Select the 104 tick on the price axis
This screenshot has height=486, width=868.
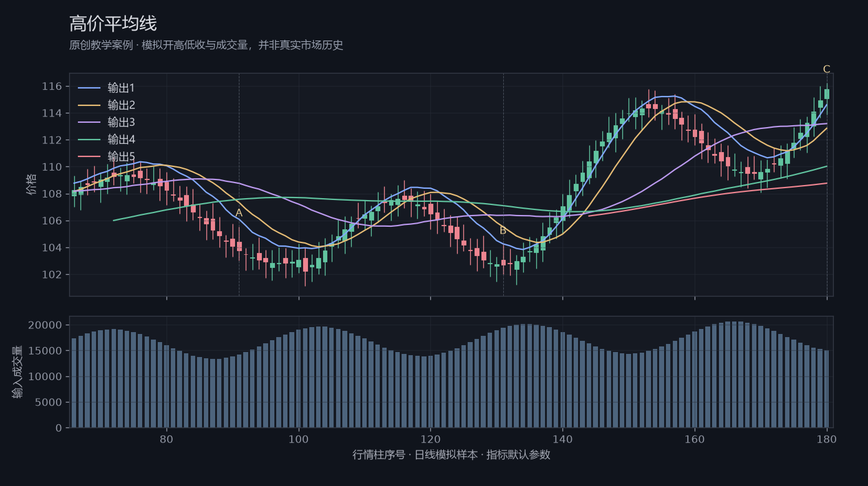[x=52, y=248]
